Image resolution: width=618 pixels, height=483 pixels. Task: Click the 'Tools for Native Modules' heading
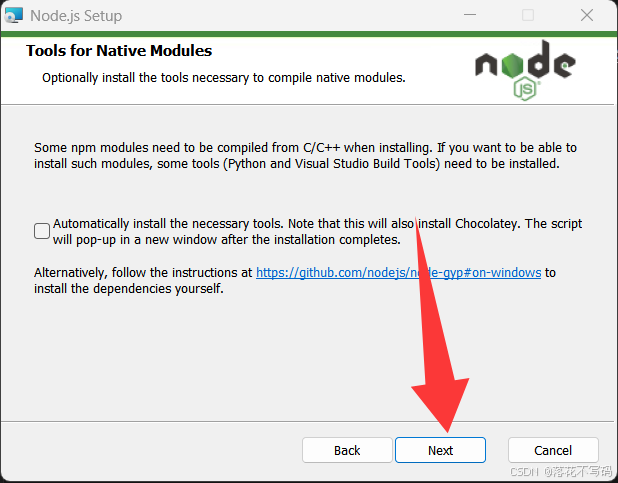[119, 50]
